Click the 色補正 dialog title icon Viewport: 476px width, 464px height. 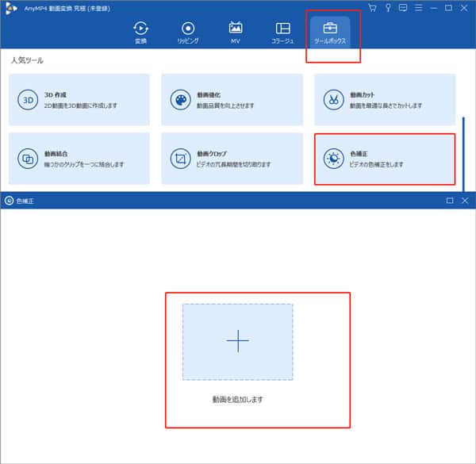coord(9,201)
